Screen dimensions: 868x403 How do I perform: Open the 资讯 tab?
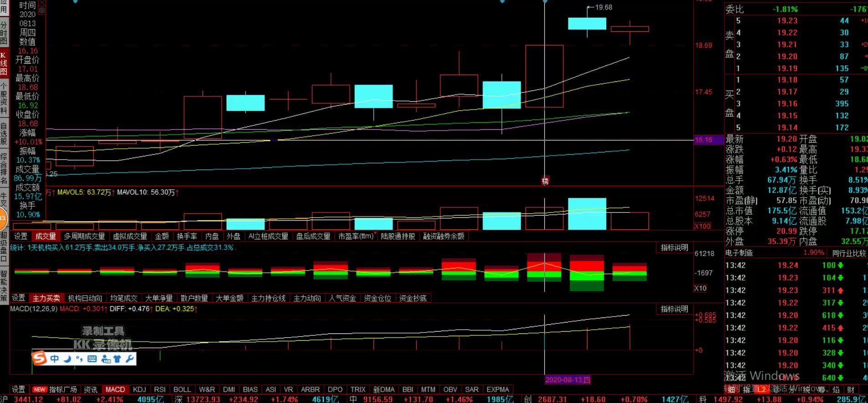[91, 389]
